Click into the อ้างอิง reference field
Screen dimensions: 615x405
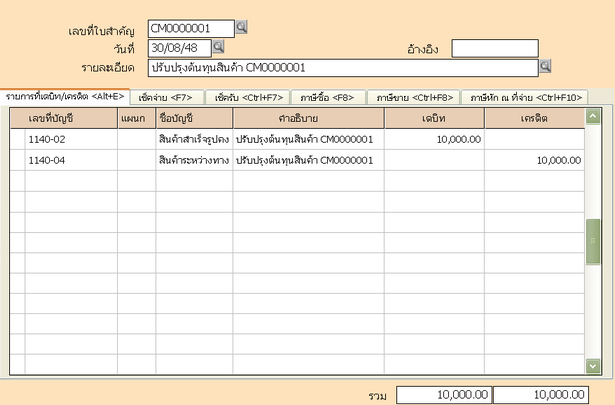(494, 48)
